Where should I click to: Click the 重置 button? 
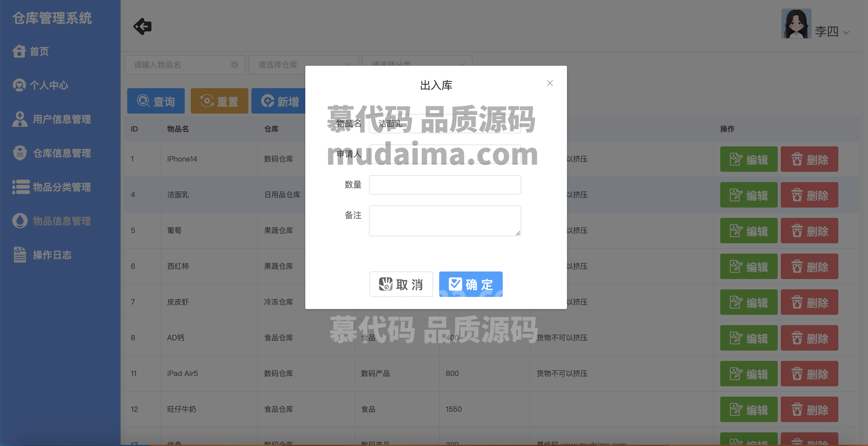[x=219, y=101]
